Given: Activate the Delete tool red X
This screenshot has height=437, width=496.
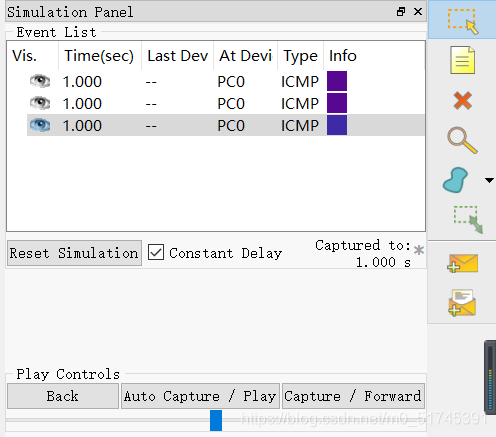Looking at the screenshot, I should point(462,100).
